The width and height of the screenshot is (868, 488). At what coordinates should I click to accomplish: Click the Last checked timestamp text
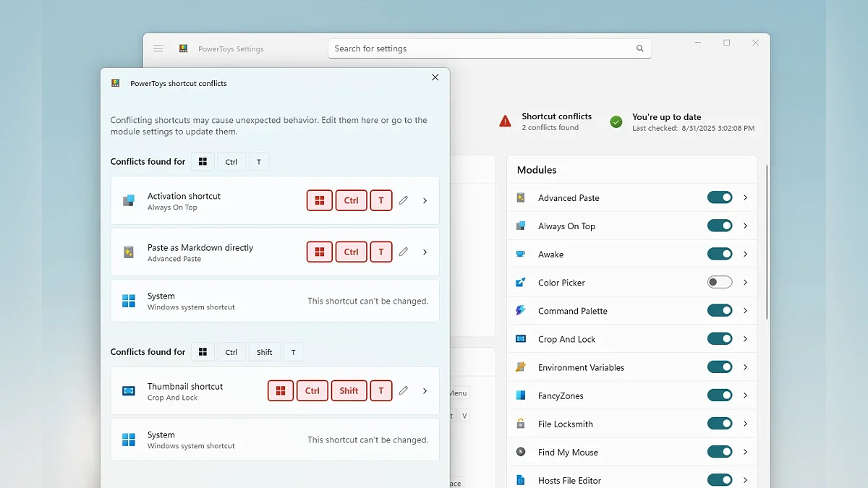[x=693, y=128]
